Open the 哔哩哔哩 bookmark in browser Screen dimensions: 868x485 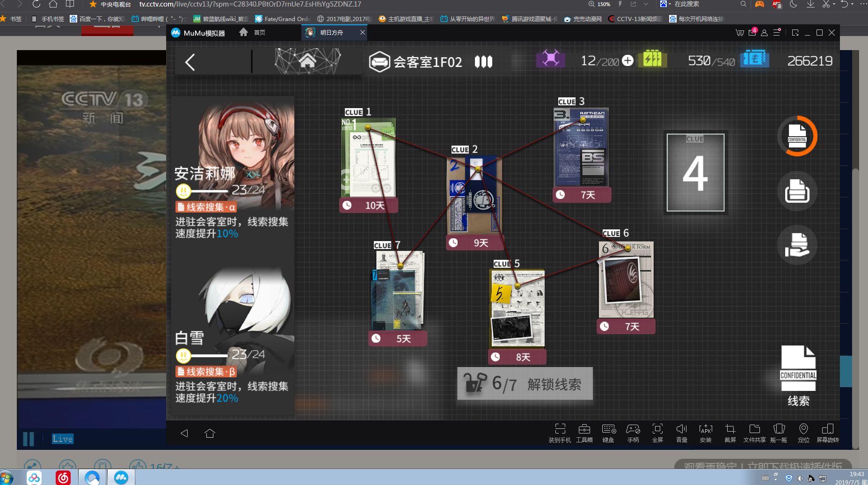point(158,19)
